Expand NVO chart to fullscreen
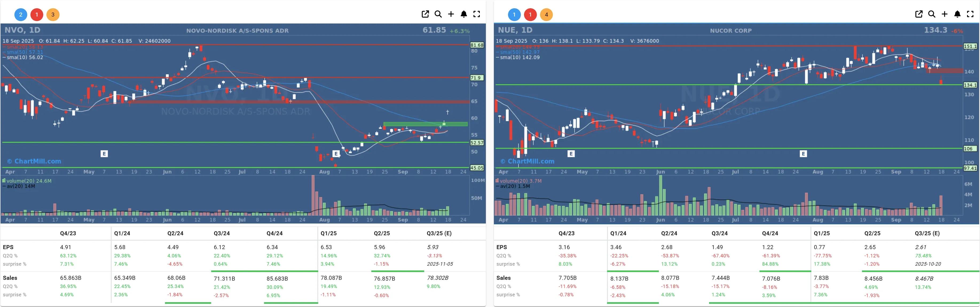 (477, 14)
